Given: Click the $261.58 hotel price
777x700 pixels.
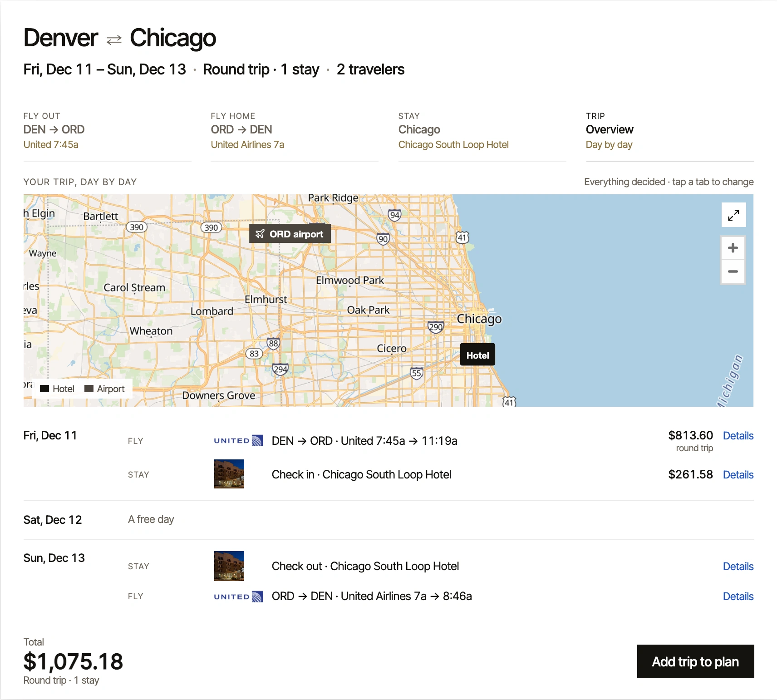Looking at the screenshot, I should coord(690,474).
